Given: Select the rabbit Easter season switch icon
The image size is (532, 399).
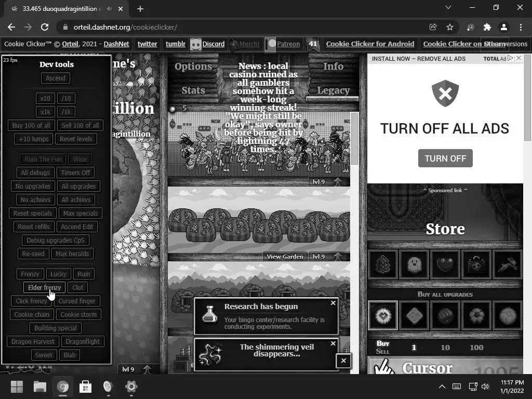Looking at the screenshot, I should (x=508, y=264).
